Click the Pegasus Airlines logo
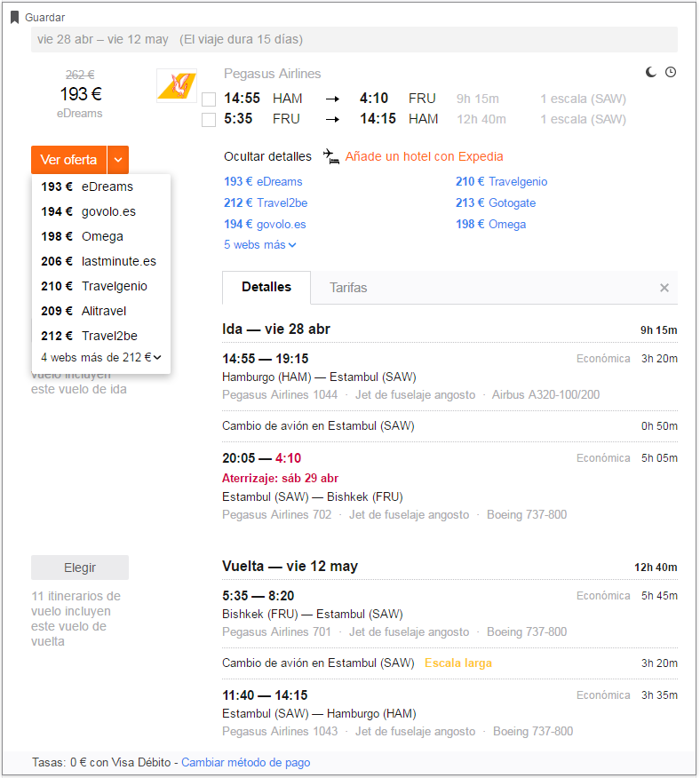The image size is (700, 778). click(177, 86)
